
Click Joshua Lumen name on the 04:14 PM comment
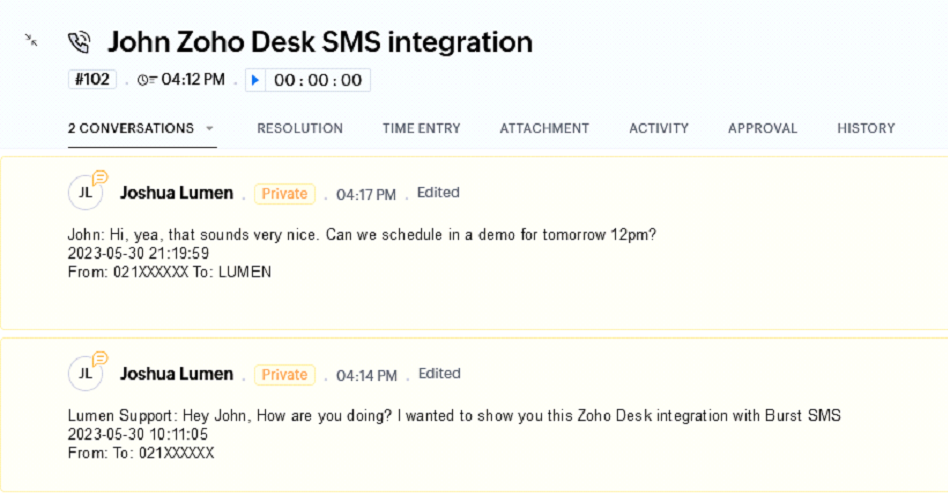coord(177,374)
